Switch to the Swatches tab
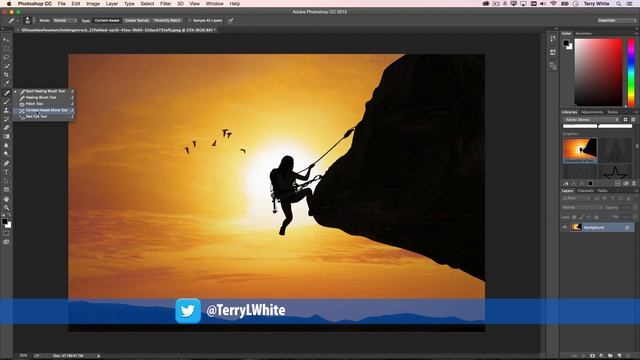The width and height of the screenshot is (640, 360). [x=583, y=33]
